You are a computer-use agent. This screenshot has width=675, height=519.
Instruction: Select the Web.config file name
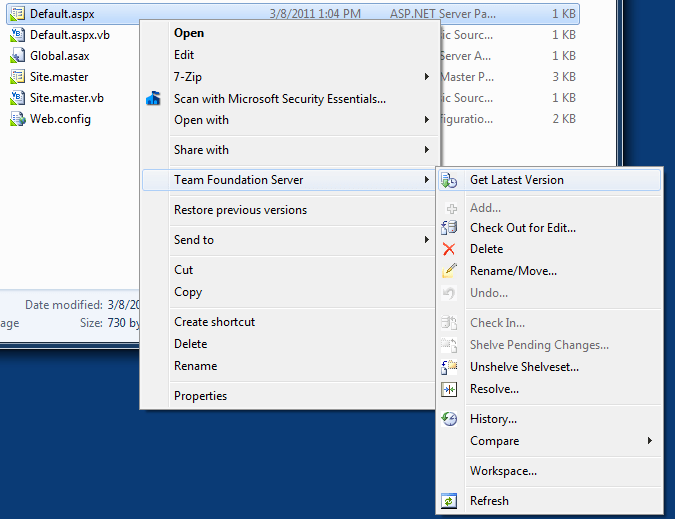pos(60,119)
